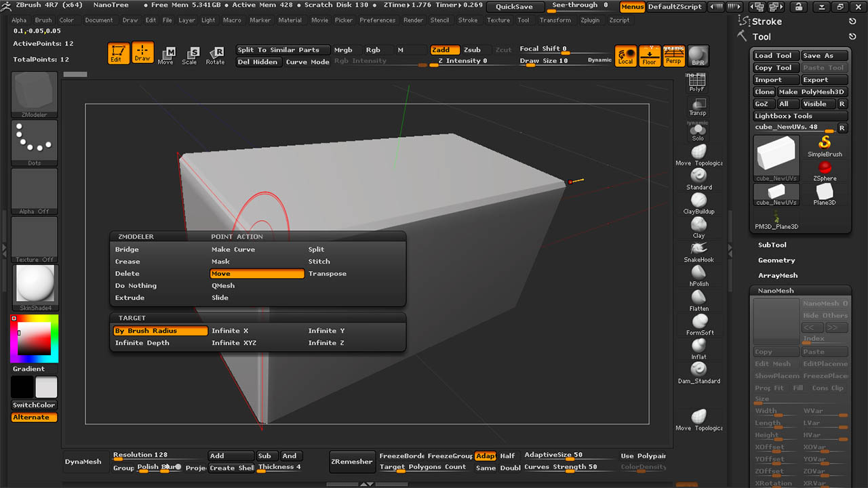Click the Make PolyMesh3D button

(x=811, y=92)
